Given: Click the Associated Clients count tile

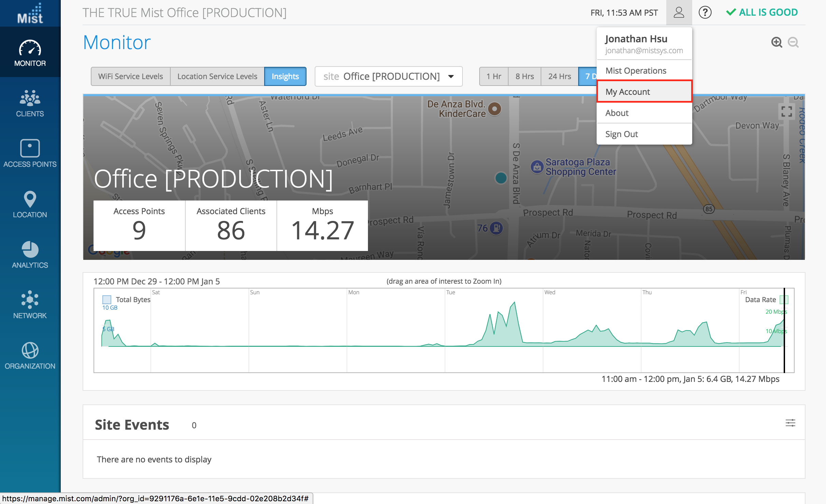Looking at the screenshot, I should coord(231,226).
